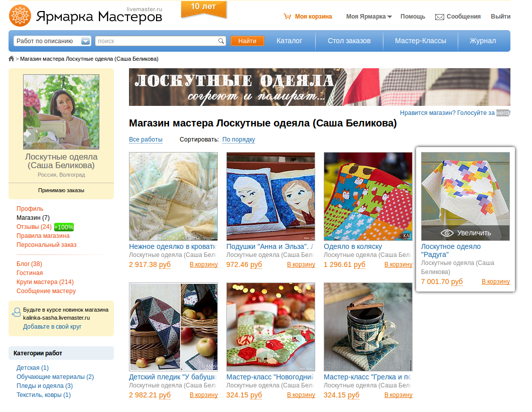Click the master's profile photo
532x412 pixels.
point(61,112)
